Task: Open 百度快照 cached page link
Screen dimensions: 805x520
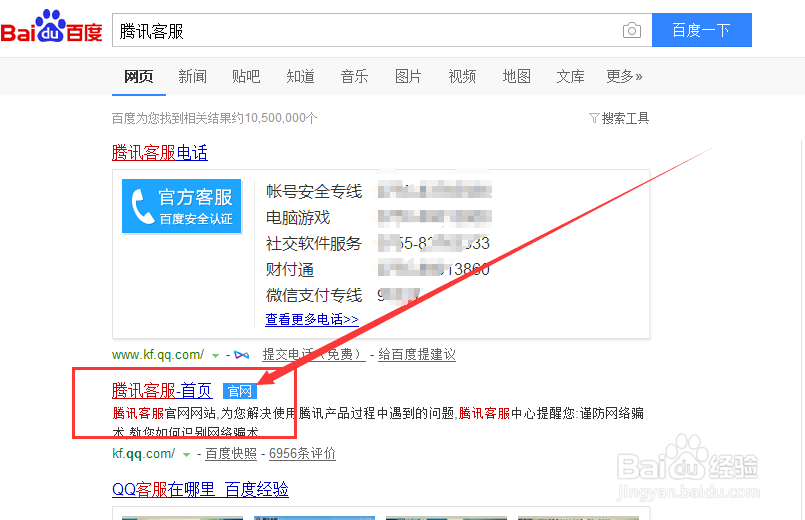Action: pos(231,454)
